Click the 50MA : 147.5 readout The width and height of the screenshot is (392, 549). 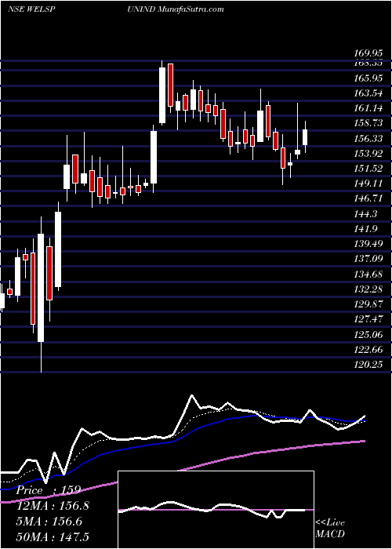[x=53, y=536]
